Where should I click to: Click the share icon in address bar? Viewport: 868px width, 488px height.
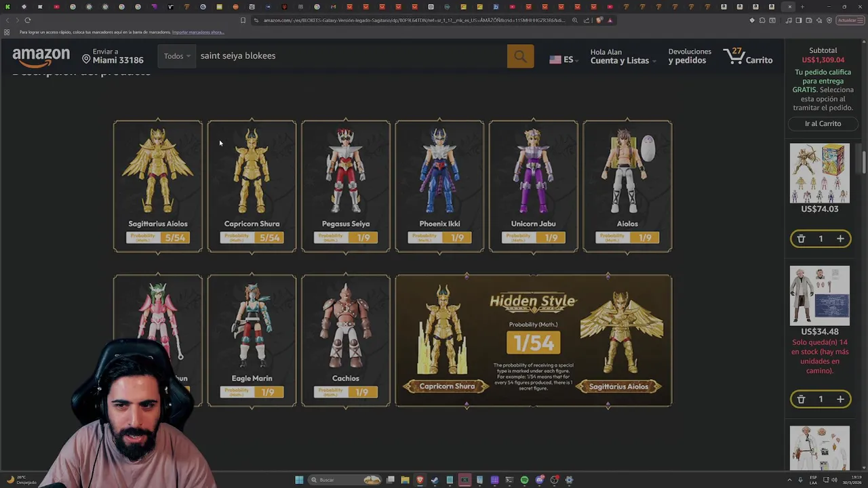pyautogui.click(x=587, y=20)
